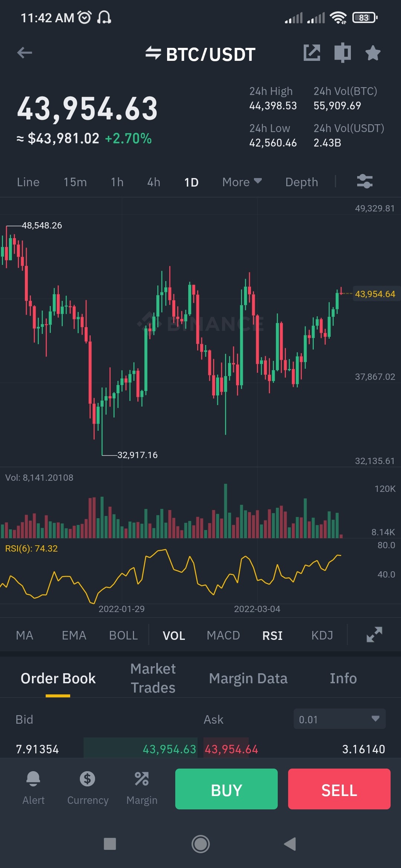This screenshot has height=868, width=401.
Task: Expand chart to fullscreen
Action: [374, 635]
